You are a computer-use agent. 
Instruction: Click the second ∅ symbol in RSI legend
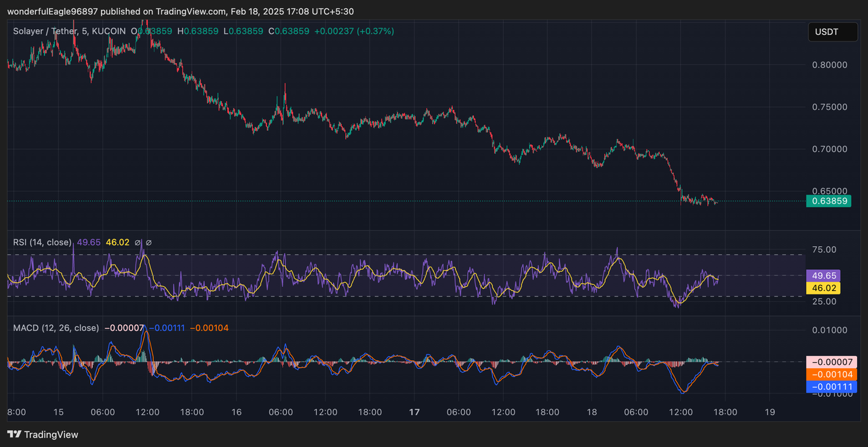point(149,242)
